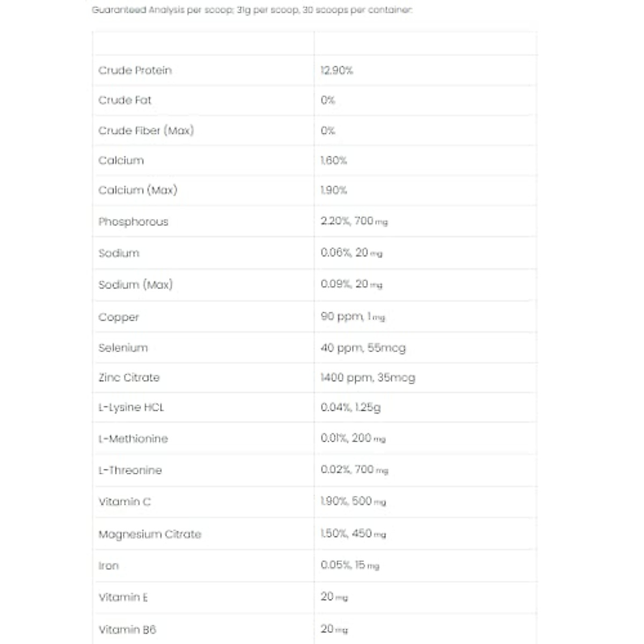Click the Iron 0.05%, 15 mg value

point(350,565)
